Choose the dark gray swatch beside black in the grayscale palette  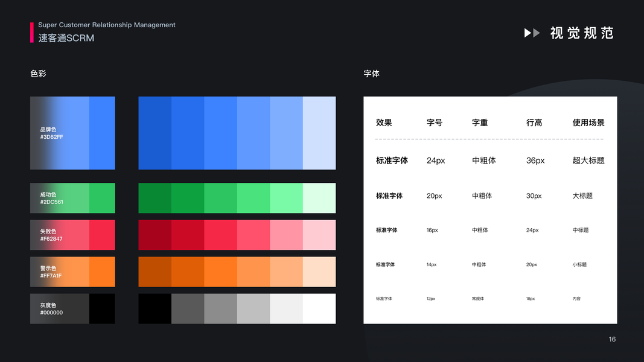point(188,309)
